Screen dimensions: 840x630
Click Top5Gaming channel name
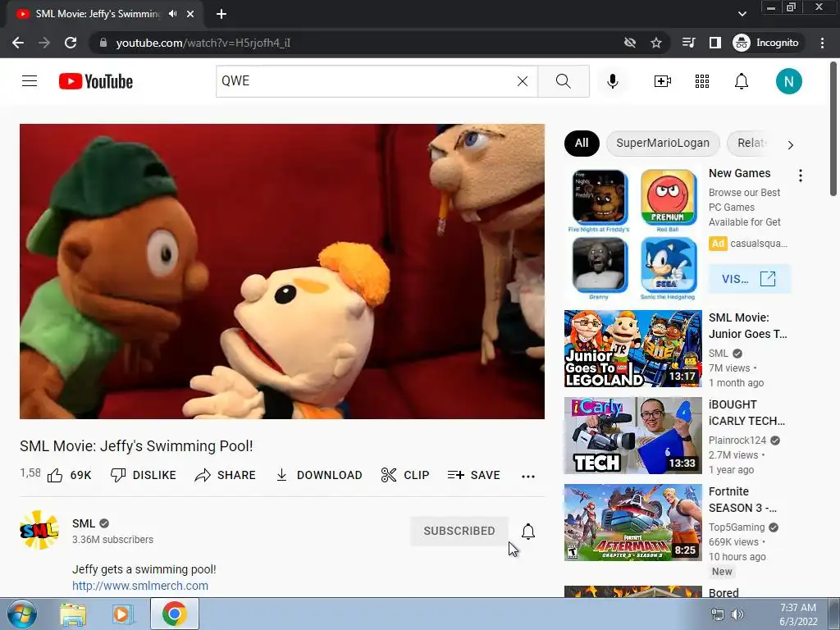point(737,527)
